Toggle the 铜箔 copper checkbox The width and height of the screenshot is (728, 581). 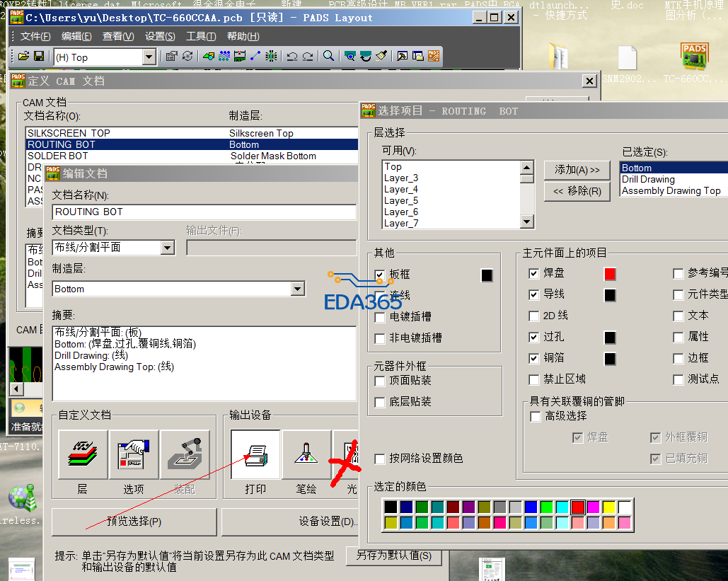click(534, 359)
